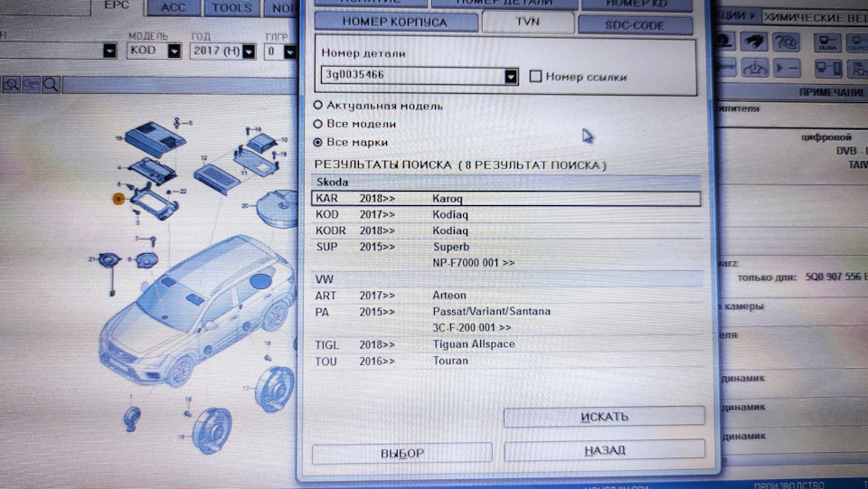868x489 pixels.
Task: Select 'Актуальная модель' radio option
Action: point(317,105)
